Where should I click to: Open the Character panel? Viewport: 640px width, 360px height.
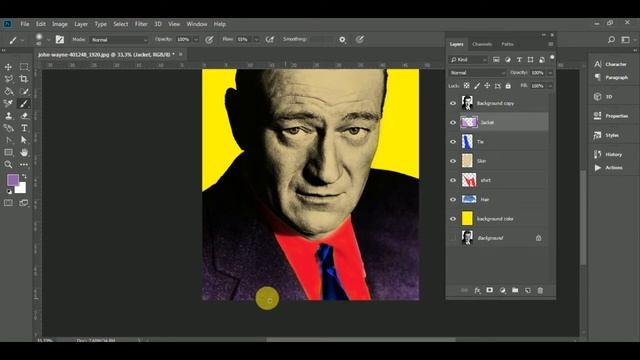[611, 64]
